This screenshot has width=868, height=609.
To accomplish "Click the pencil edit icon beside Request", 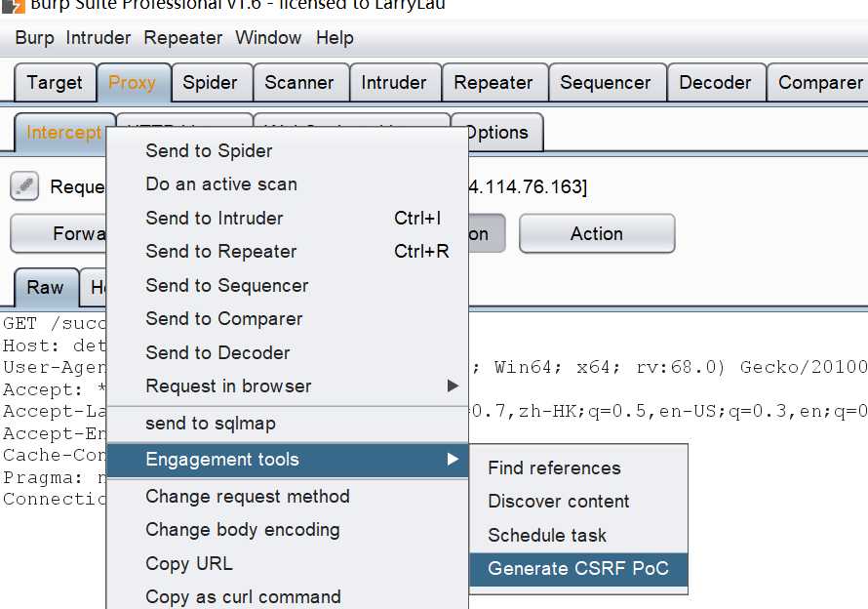I will click(24, 186).
